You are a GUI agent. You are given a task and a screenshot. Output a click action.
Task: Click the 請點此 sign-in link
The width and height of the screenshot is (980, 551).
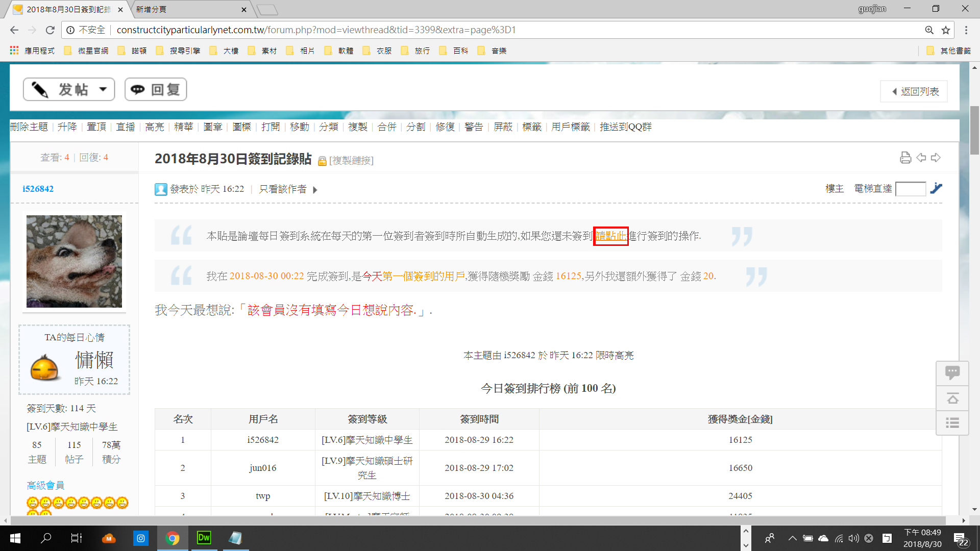click(610, 236)
